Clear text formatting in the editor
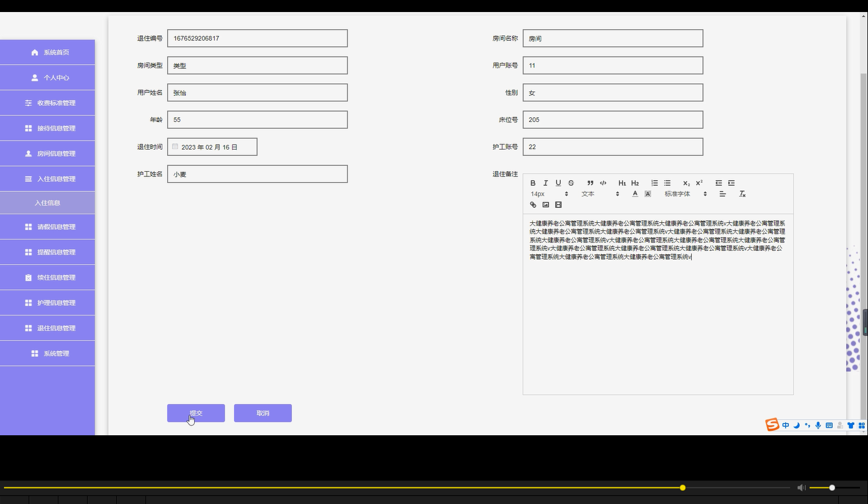868x504 pixels. 742,194
